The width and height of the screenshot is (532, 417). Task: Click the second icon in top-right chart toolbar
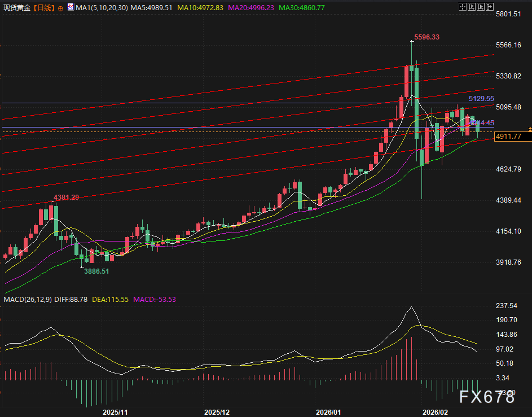[473, 8]
